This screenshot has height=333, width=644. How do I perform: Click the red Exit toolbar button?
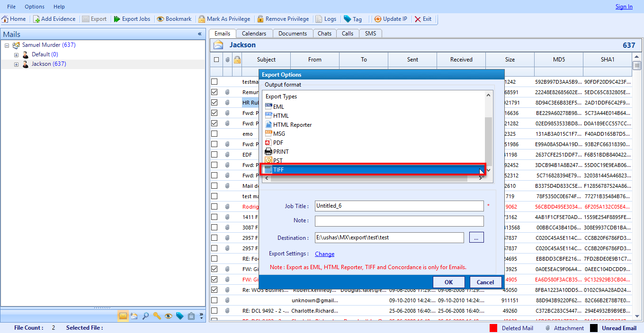tap(423, 19)
